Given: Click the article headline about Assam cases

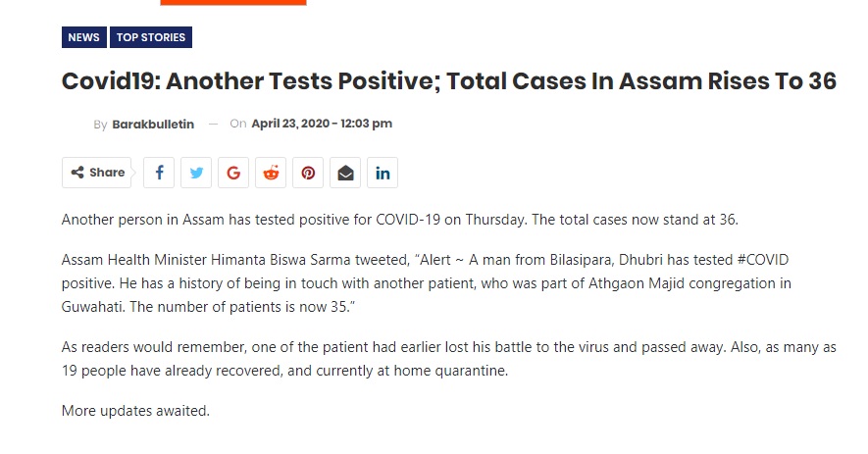Looking at the screenshot, I should click(x=449, y=80).
